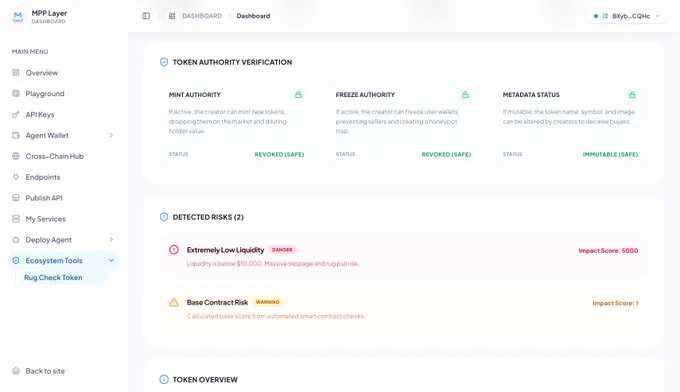Click Impact Score: 5000 value
The width and height of the screenshot is (680, 392).
point(608,251)
